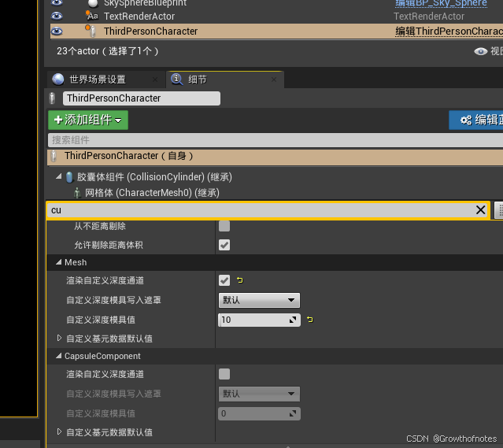
Task: Uncheck 允许剔除距离体积 checkbox
Action: 224,245
